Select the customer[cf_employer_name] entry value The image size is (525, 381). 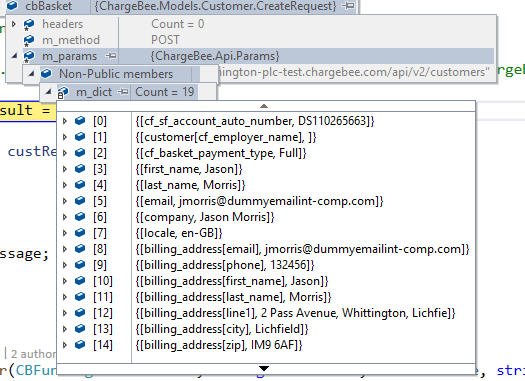click(x=226, y=137)
